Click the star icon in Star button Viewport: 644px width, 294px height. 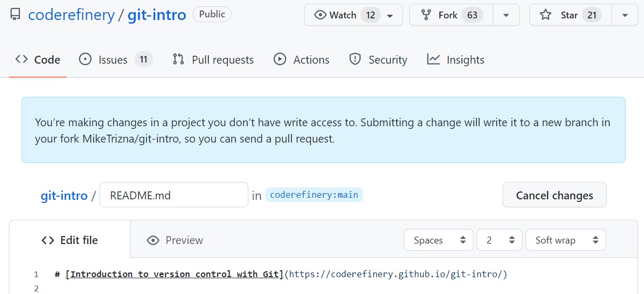tap(546, 15)
